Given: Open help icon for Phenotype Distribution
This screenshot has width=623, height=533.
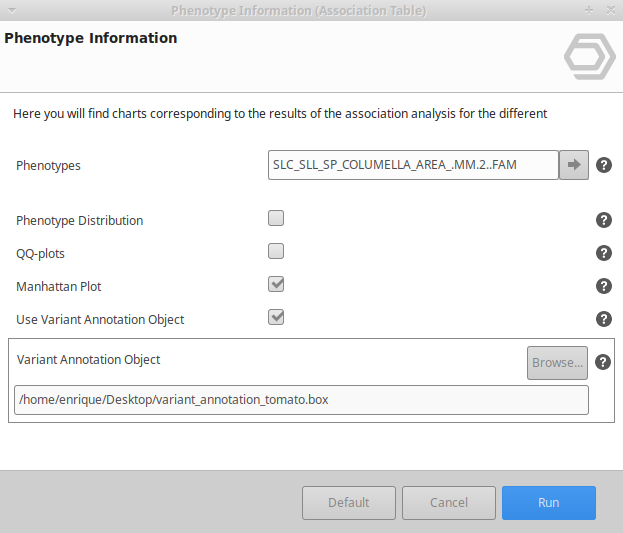Looking at the screenshot, I should coord(604,220).
